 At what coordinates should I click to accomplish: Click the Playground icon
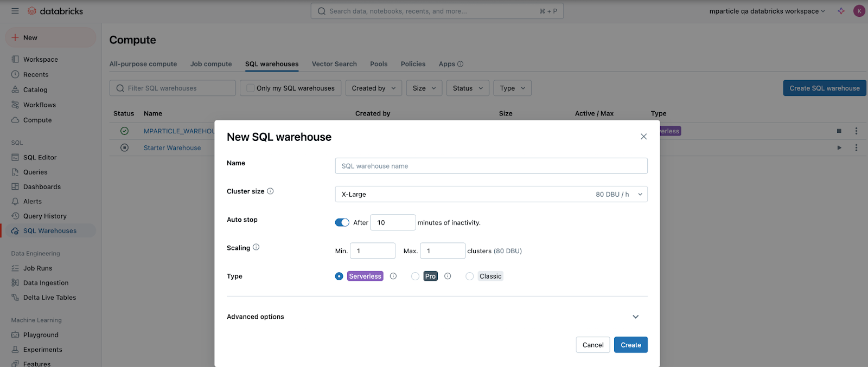15,334
